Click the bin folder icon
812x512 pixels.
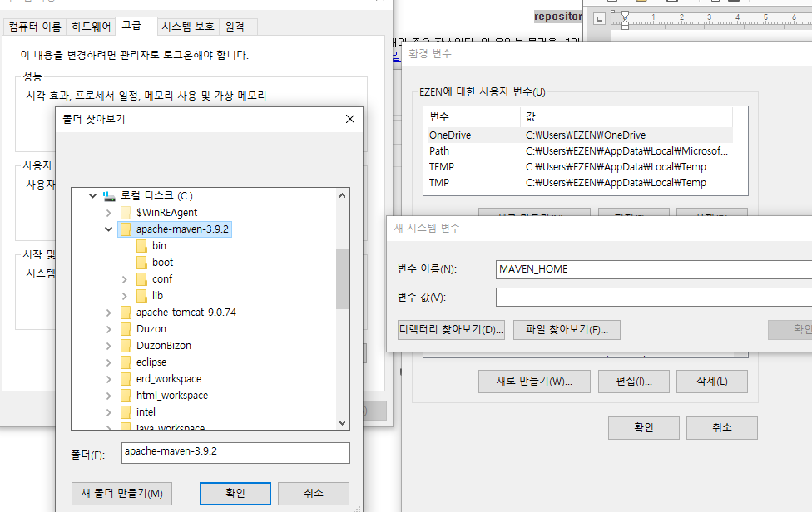point(141,246)
